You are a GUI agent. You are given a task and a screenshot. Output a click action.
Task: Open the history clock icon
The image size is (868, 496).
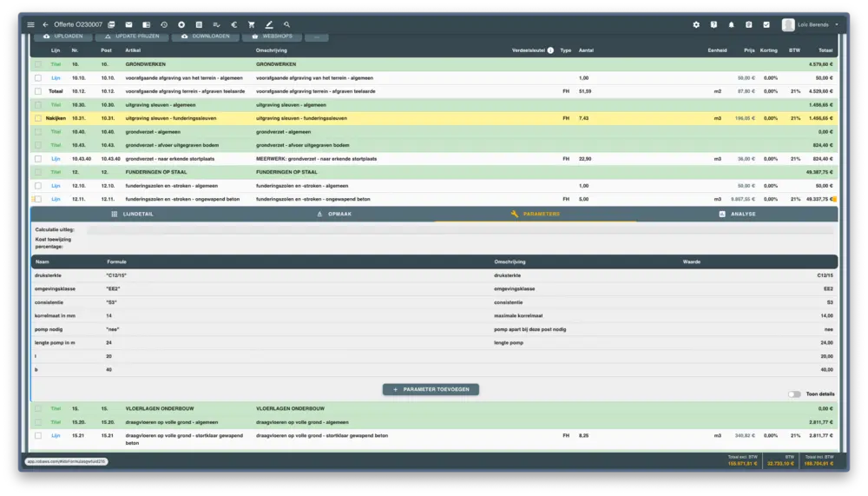click(x=164, y=24)
